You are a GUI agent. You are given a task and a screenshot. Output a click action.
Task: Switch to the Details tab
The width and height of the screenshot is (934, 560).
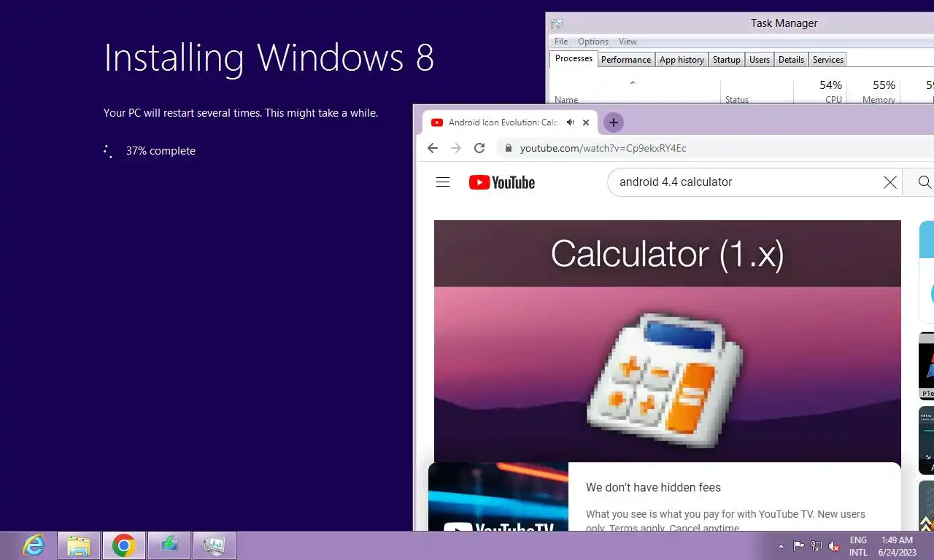pyautogui.click(x=791, y=60)
